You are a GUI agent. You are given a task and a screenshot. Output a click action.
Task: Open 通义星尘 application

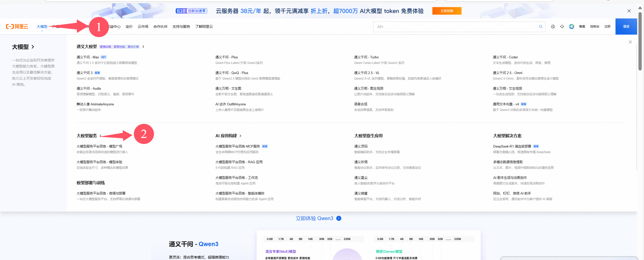point(361,178)
